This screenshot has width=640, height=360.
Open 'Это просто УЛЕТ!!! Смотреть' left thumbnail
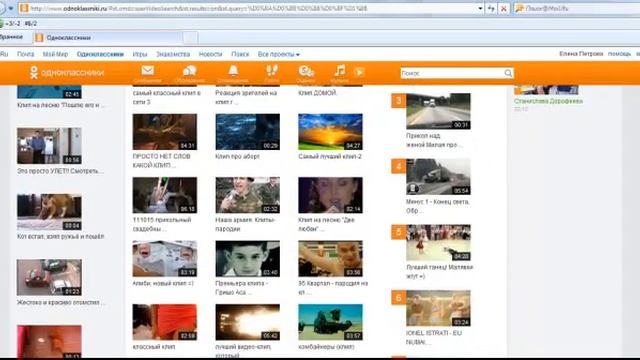(49, 146)
